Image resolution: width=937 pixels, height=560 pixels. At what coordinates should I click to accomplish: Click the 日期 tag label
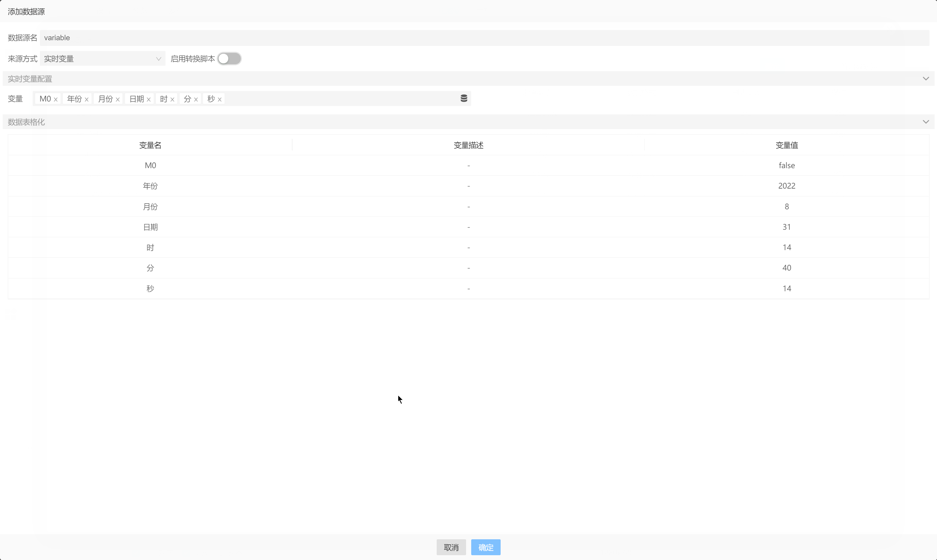click(137, 99)
